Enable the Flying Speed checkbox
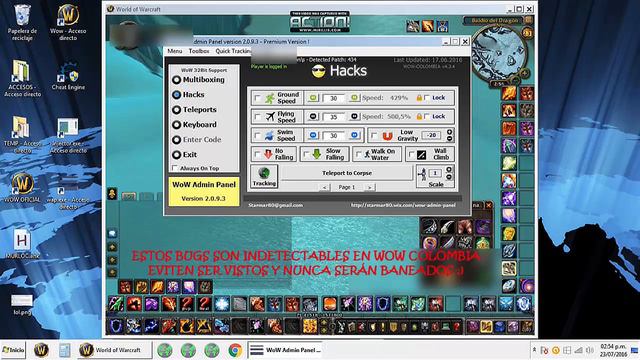 pyautogui.click(x=257, y=117)
